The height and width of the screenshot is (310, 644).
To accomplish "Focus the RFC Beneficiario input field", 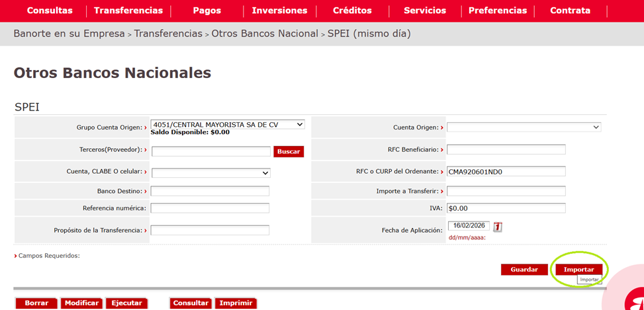I will (x=506, y=149).
